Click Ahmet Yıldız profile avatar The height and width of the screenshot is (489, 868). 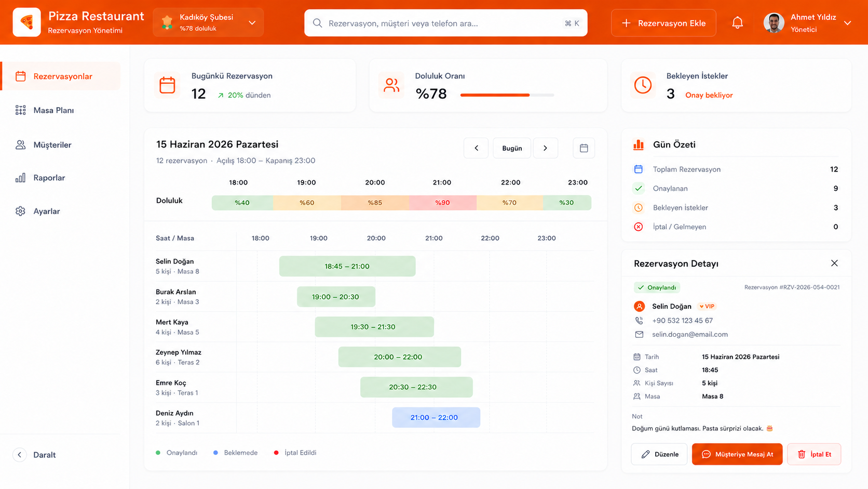click(774, 23)
